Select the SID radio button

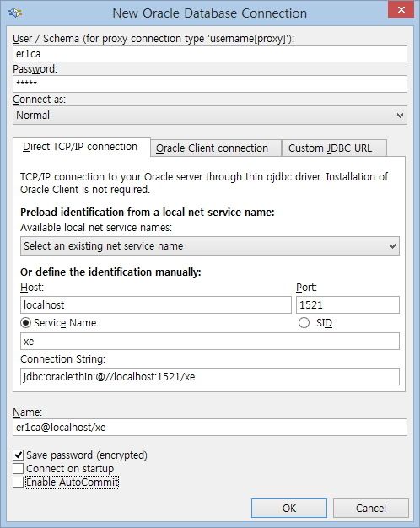[304, 322]
